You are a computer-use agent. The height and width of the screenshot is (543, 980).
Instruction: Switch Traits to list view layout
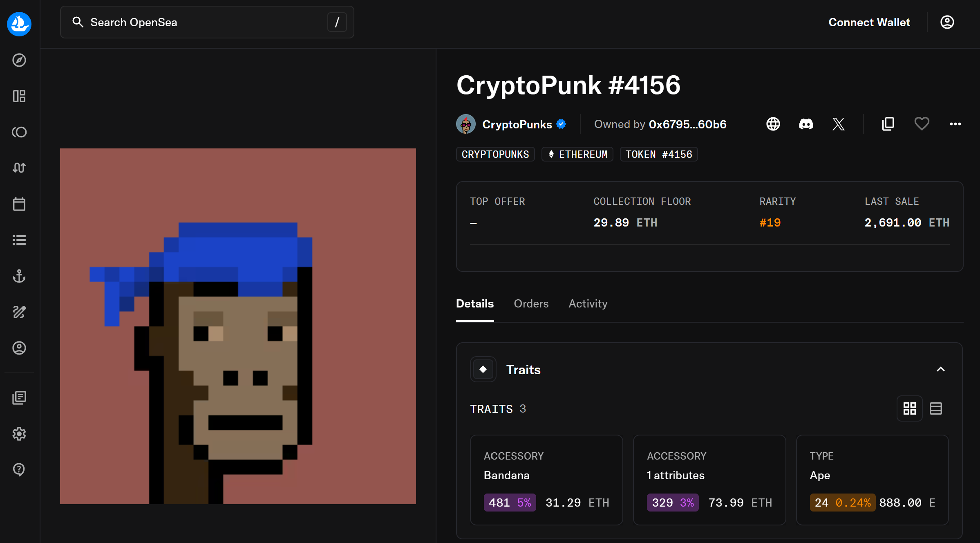pos(936,408)
